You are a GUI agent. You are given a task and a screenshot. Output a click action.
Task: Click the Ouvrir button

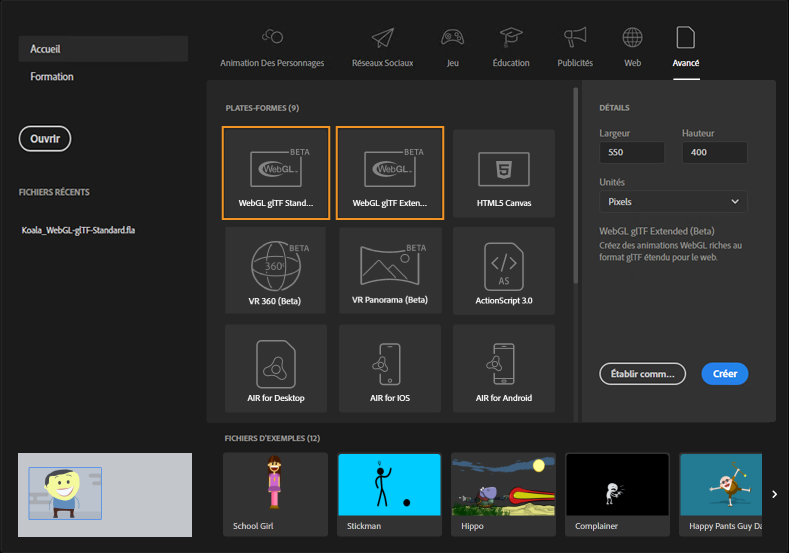point(45,138)
